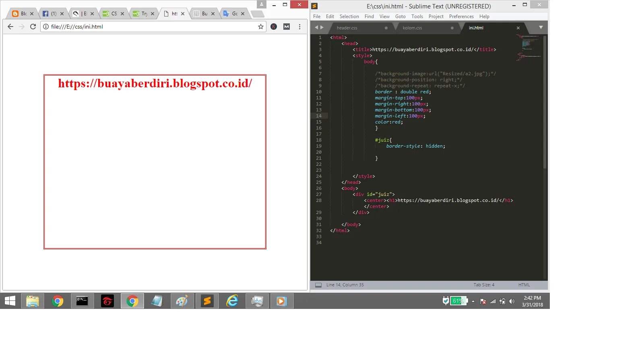Open Garena app from taskbar
Screen dimensions: 644x360
[x=107, y=301]
